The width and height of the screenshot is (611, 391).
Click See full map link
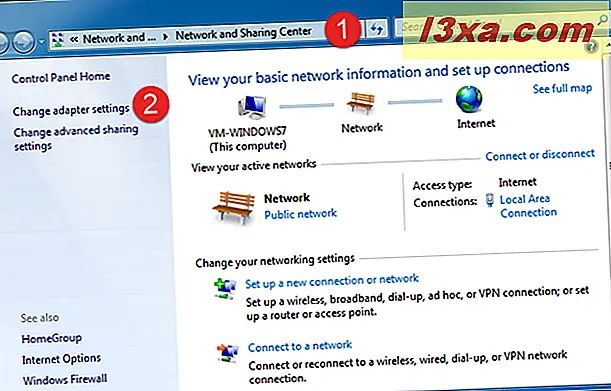click(x=562, y=88)
